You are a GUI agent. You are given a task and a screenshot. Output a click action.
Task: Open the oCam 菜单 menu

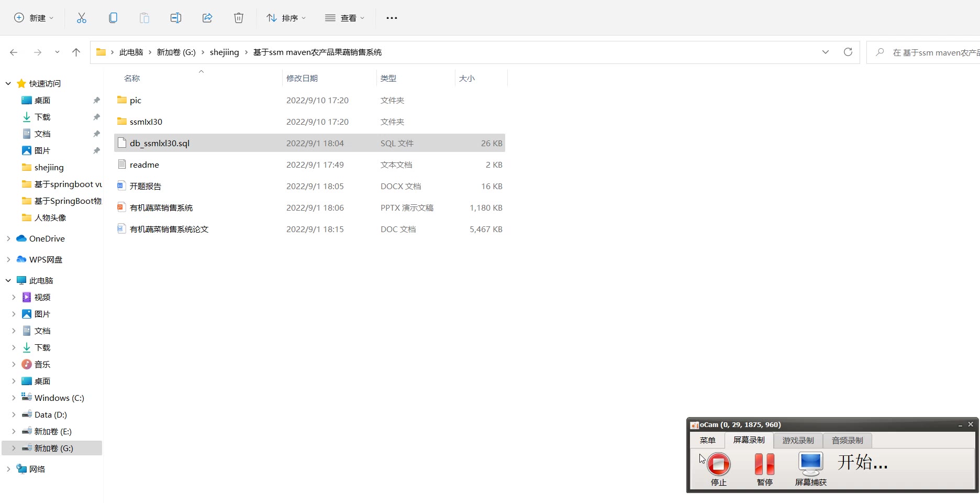tap(707, 440)
